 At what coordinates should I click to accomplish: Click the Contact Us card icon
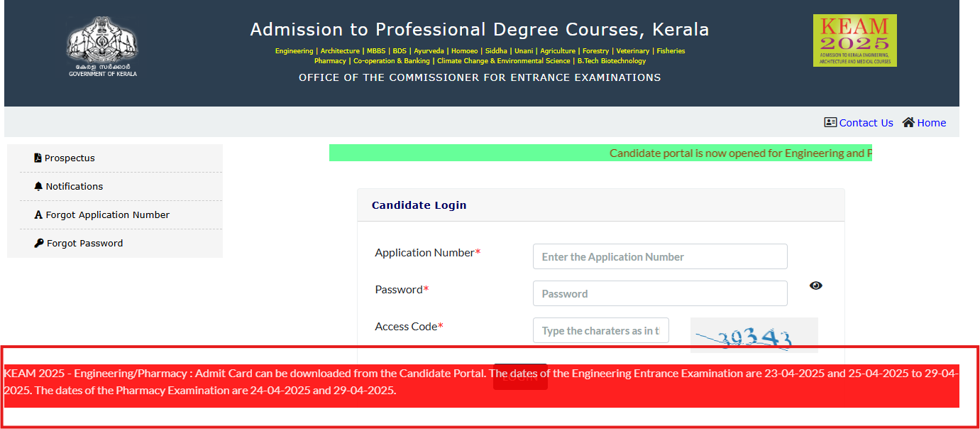pyautogui.click(x=830, y=122)
